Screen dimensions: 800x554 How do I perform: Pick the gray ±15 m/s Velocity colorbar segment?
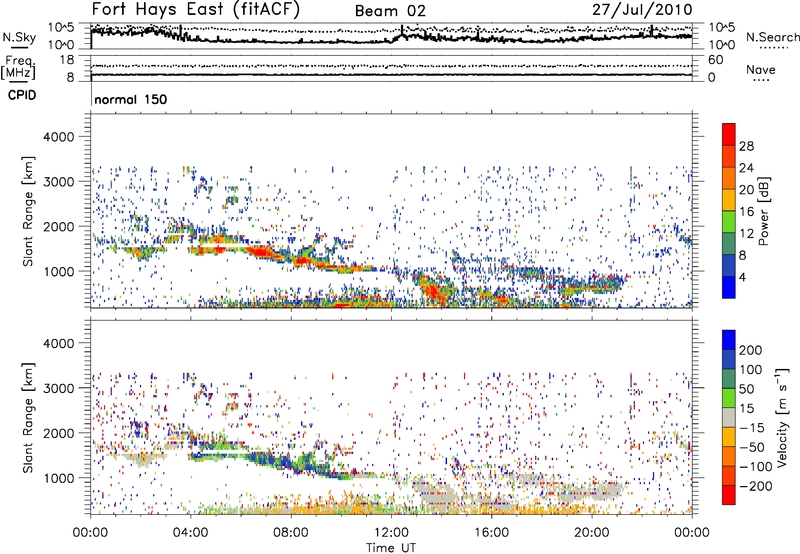[x=729, y=417]
